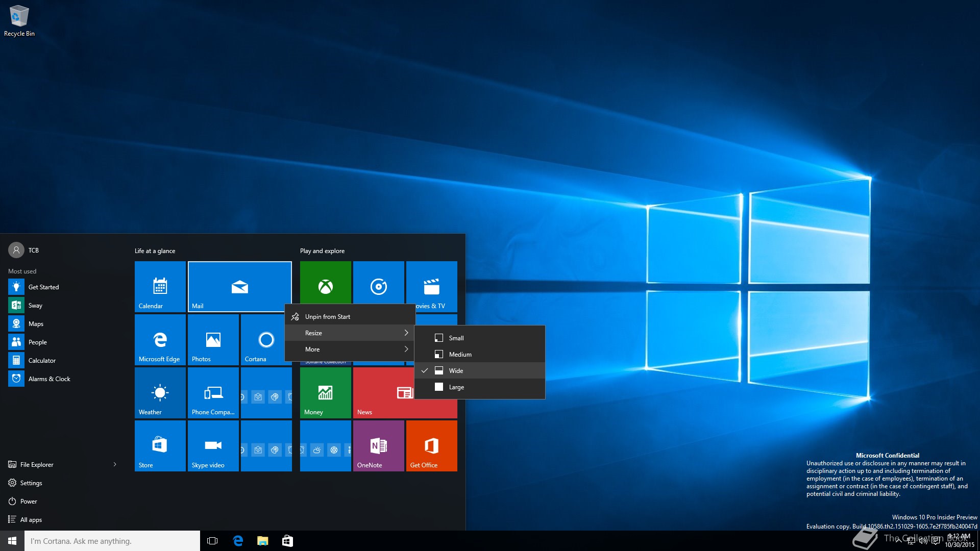Open File Explorer from the taskbar

(x=262, y=541)
